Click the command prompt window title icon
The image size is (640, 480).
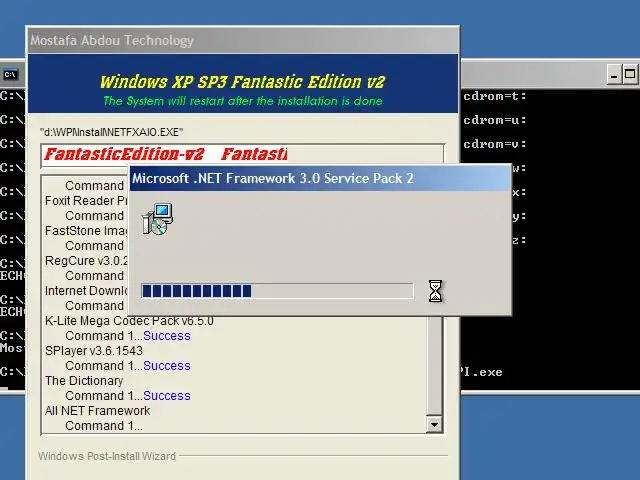point(10,75)
